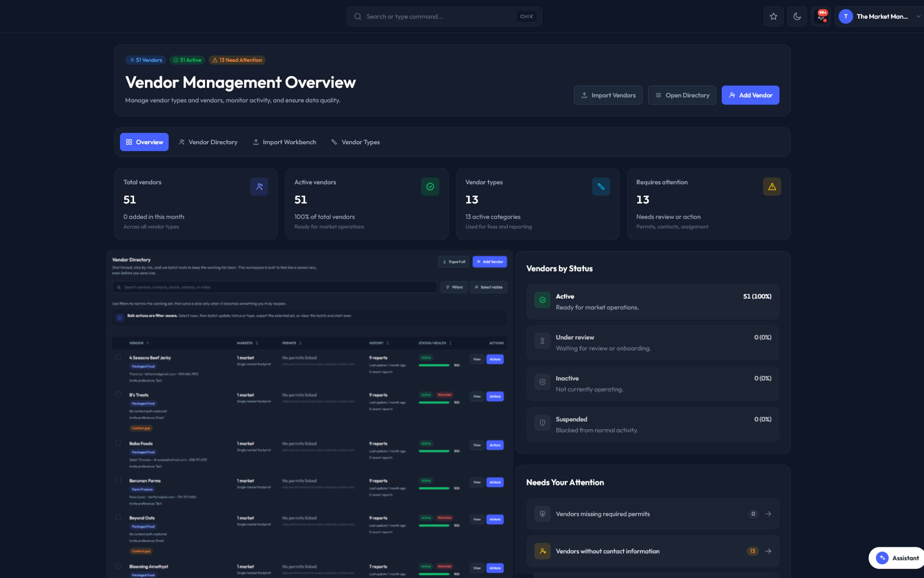Click health bar for 4 Seasons Beef Jerky

coord(434,365)
